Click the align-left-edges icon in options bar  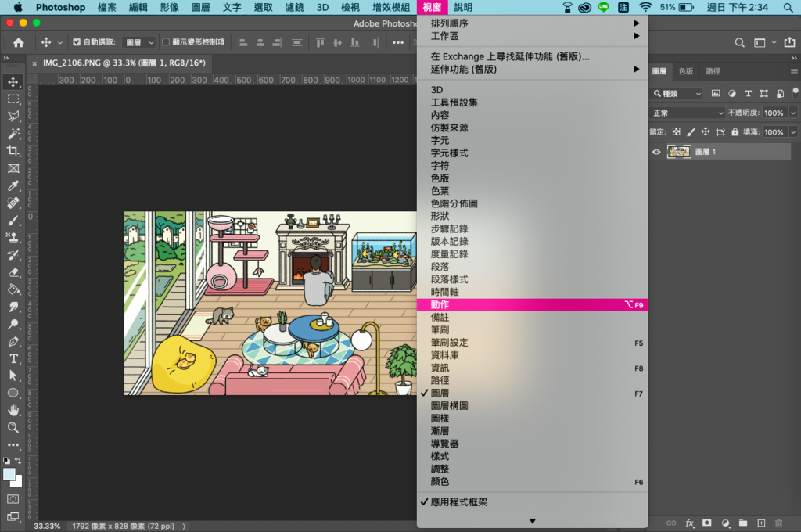242,42
